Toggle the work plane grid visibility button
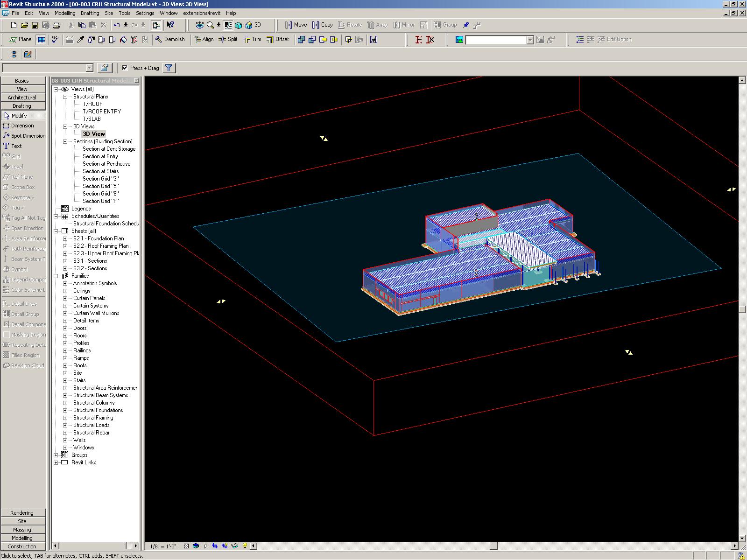 click(x=41, y=40)
